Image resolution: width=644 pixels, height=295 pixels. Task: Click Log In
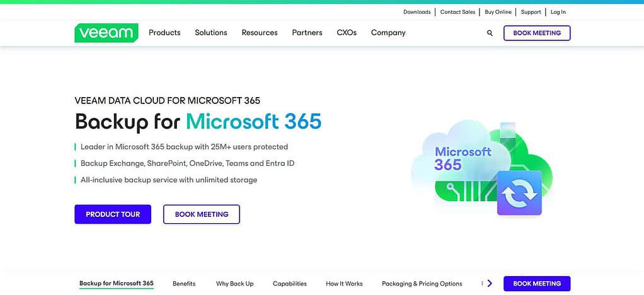pyautogui.click(x=558, y=12)
